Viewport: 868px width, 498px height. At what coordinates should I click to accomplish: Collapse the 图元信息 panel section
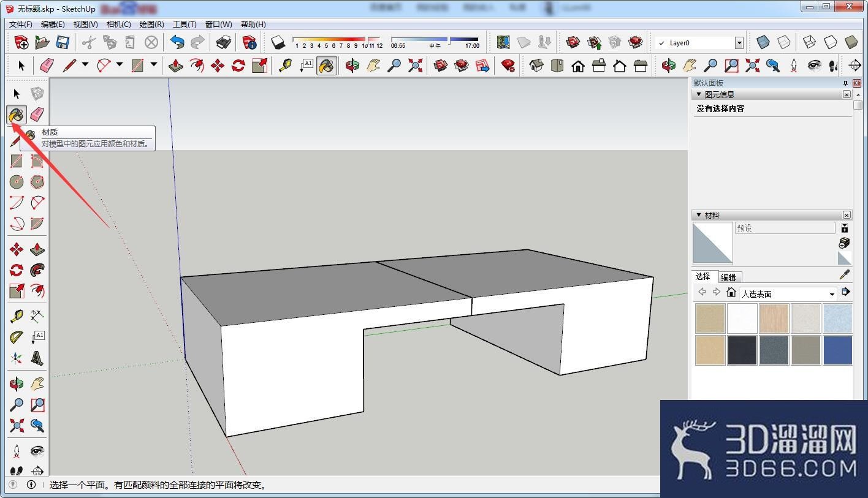tap(698, 94)
